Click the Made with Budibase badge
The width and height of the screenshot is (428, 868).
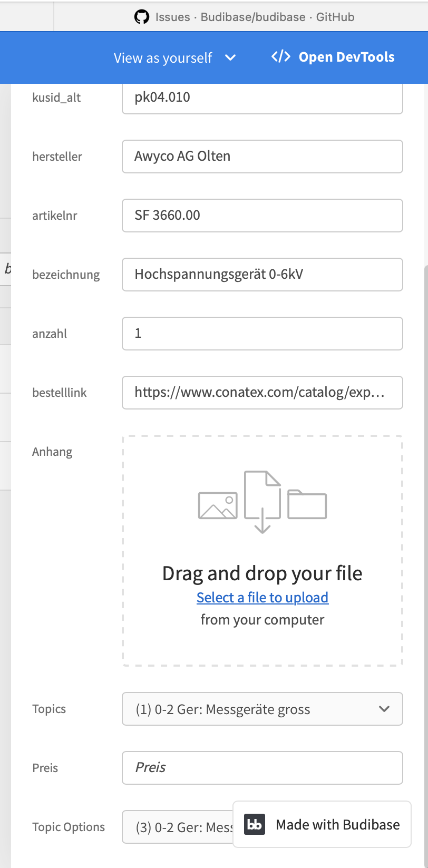322,824
